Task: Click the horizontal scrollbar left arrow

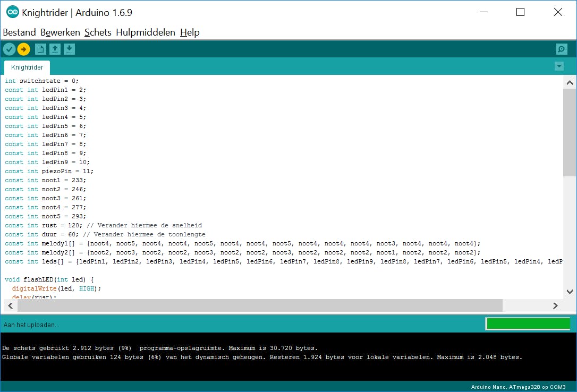Action: pyautogui.click(x=10, y=305)
